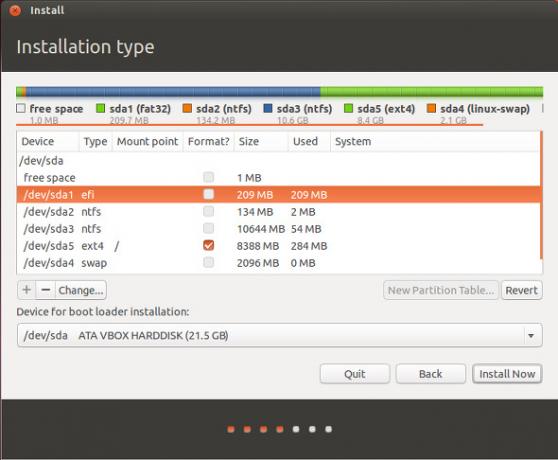Click the green sda5 (ext4) legend square
The width and height of the screenshot is (558, 460).
click(x=348, y=108)
